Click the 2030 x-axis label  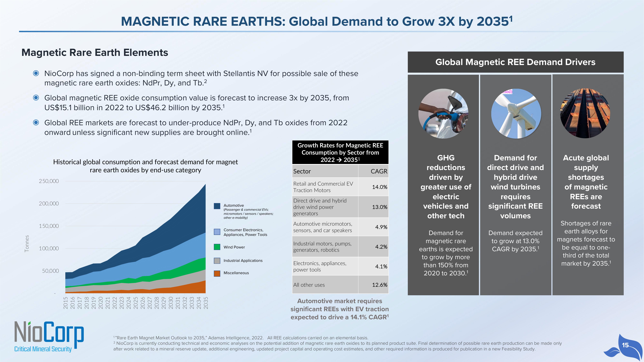point(171,303)
